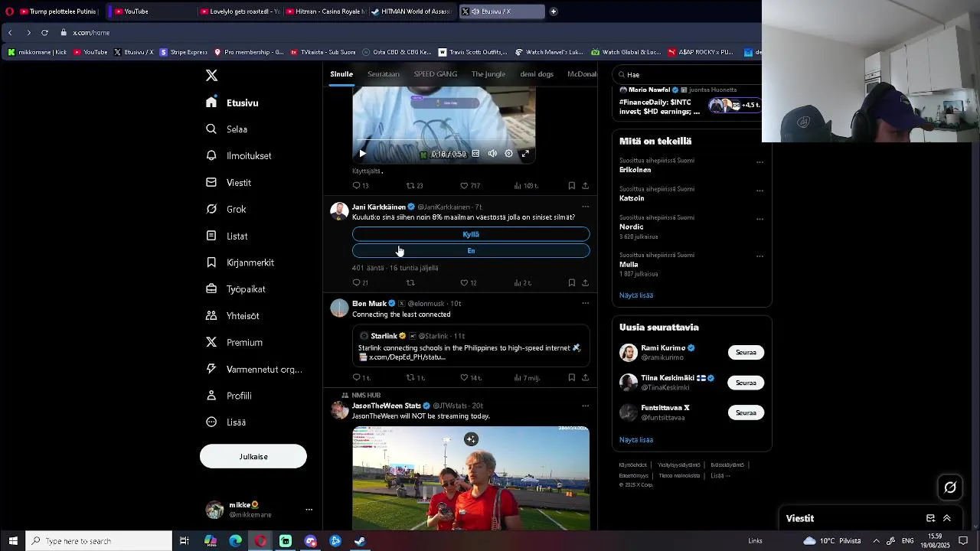980x551 pixels.
Task: Click the Hae search field
Action: 689,74
